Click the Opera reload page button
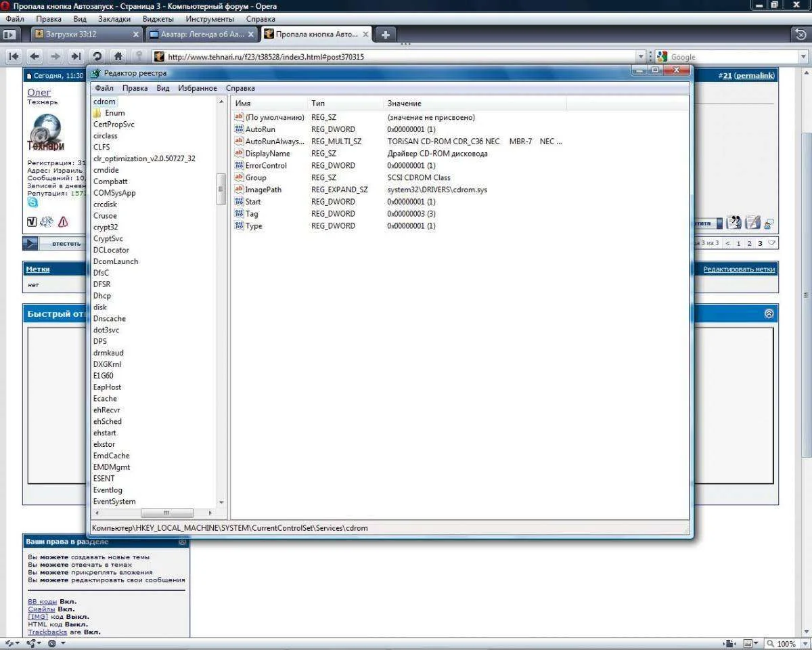This screenshot has height=650, width=812. point(97,57)
